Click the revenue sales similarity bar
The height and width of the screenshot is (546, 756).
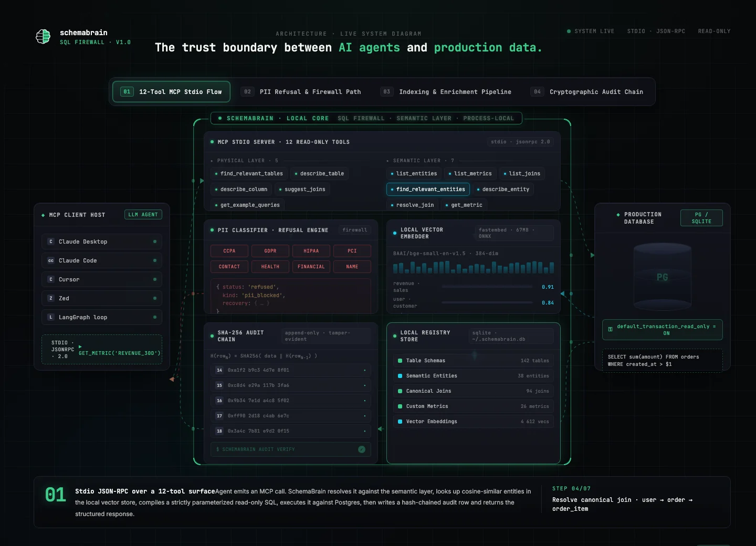point(487,287)
